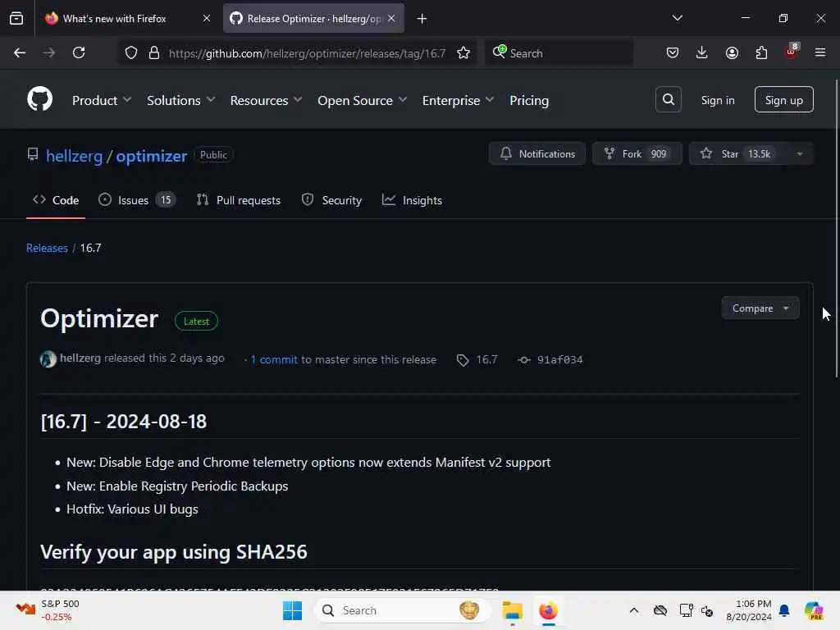Open the notification bell in system tray
This screenshot has height=630, width=840.
(784, 610)
